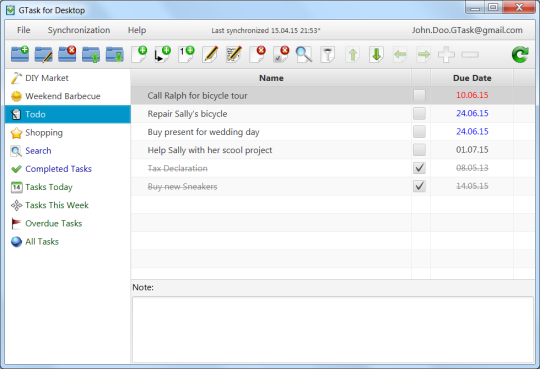
Task: Uncheck the 'Tax Declaration' task checkbox
Action: (x=419, y=168)
